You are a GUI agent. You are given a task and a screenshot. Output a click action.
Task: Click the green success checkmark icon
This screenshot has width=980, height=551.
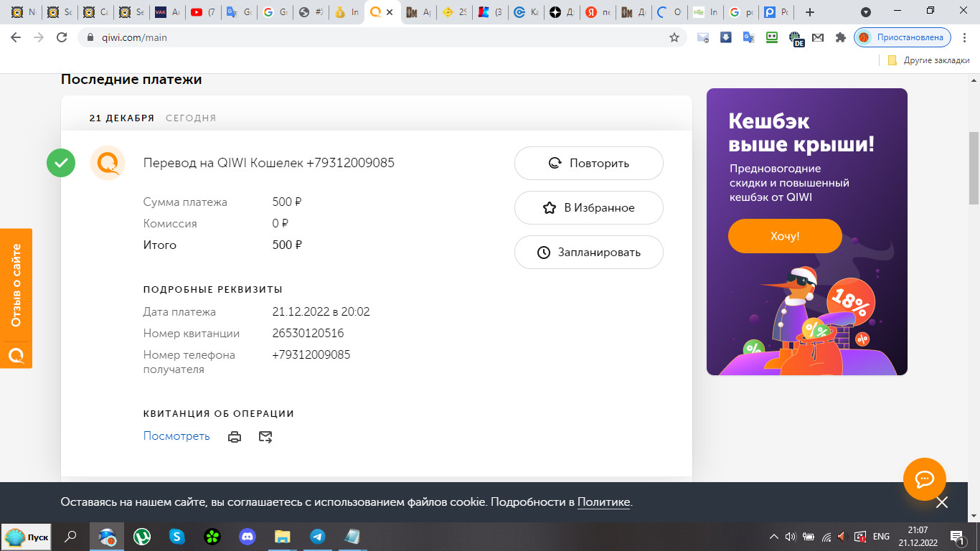click(x=61, y=163)
